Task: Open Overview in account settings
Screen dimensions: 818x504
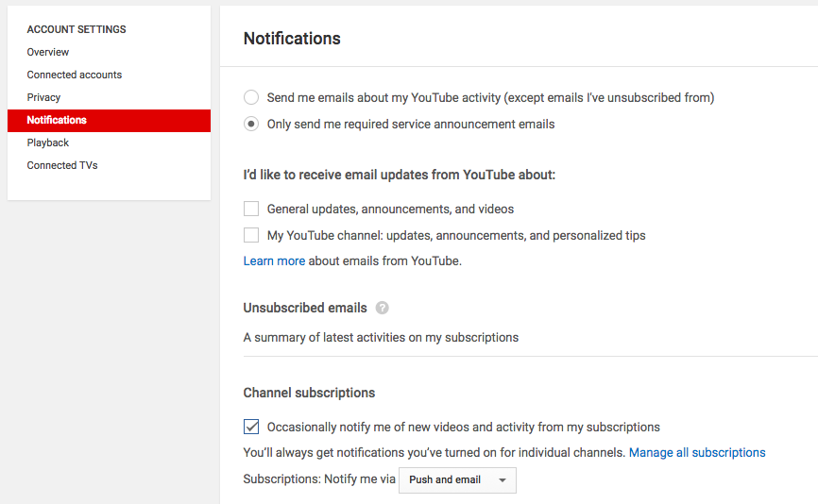Action: point(48,52)
